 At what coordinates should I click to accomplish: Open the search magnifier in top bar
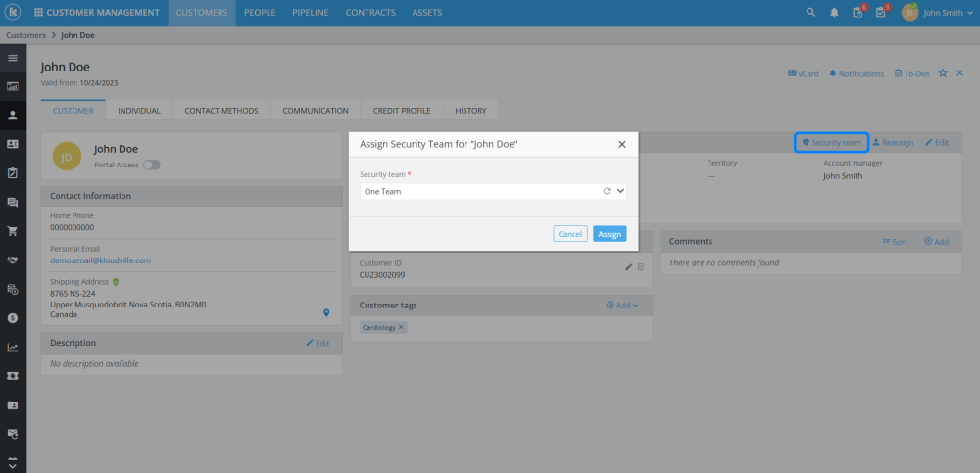810,13
